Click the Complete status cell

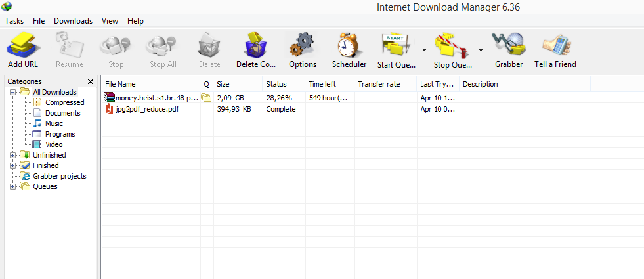coord(281,109)
